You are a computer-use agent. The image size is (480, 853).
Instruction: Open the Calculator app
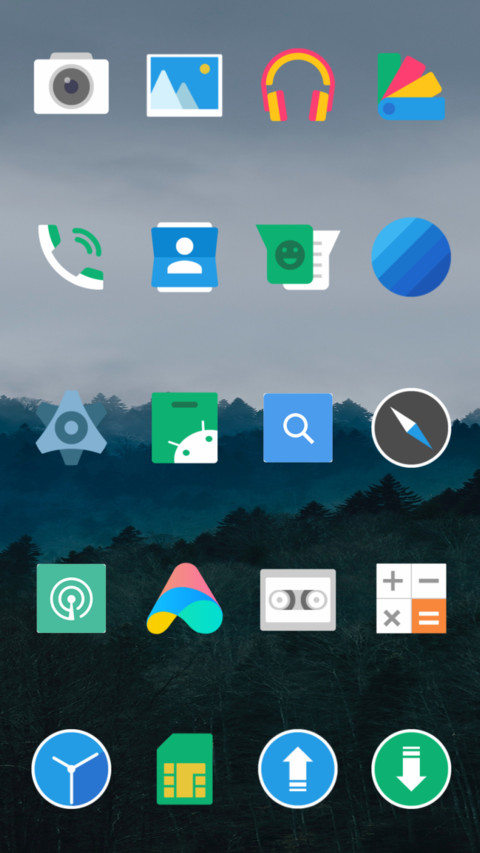point(411,598)
